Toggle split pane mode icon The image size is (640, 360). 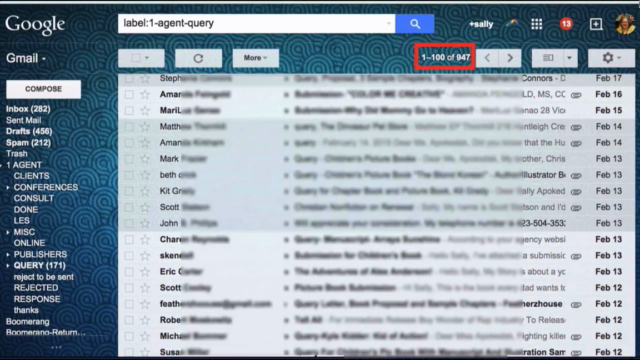[x=548, y=58]
